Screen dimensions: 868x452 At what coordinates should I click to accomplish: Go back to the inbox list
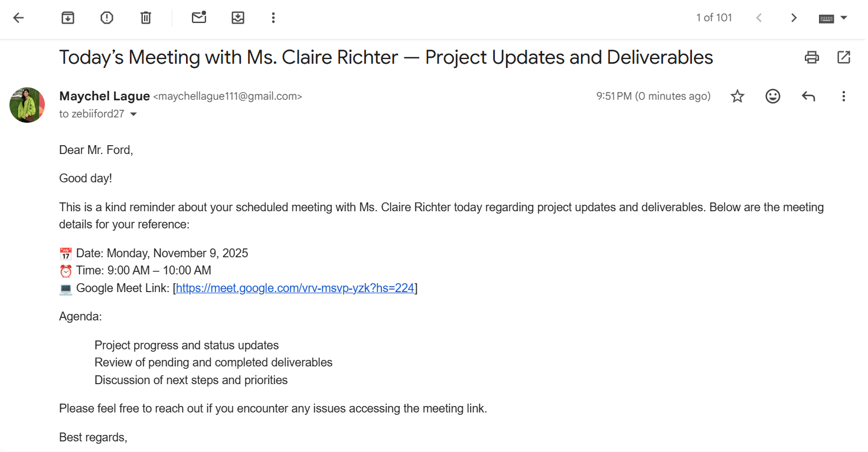[x=19, y=18]
